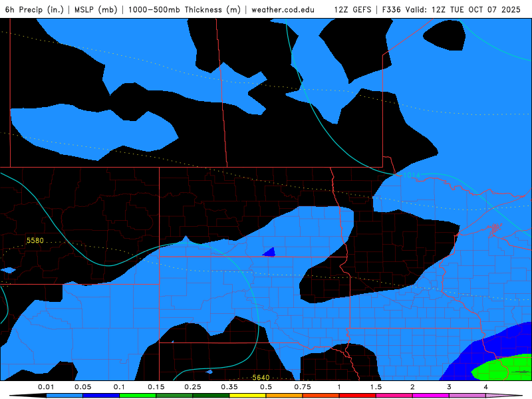Pick the yellow 0.35–0.5 legend swatch
This screenshot has width=532, height=399.
[x=247, y=396]
